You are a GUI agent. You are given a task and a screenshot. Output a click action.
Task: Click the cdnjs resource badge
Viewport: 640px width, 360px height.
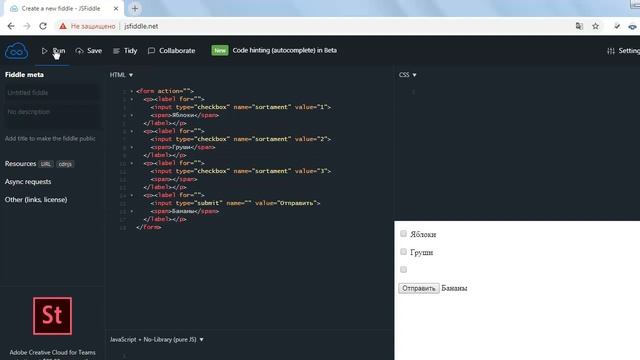65,164
